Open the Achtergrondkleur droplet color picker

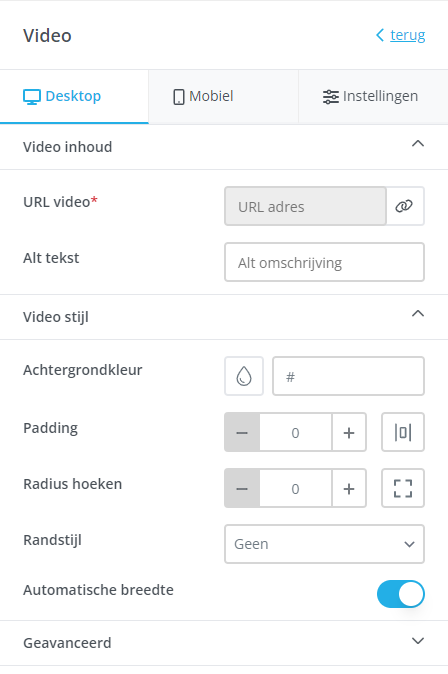point(244,376)
